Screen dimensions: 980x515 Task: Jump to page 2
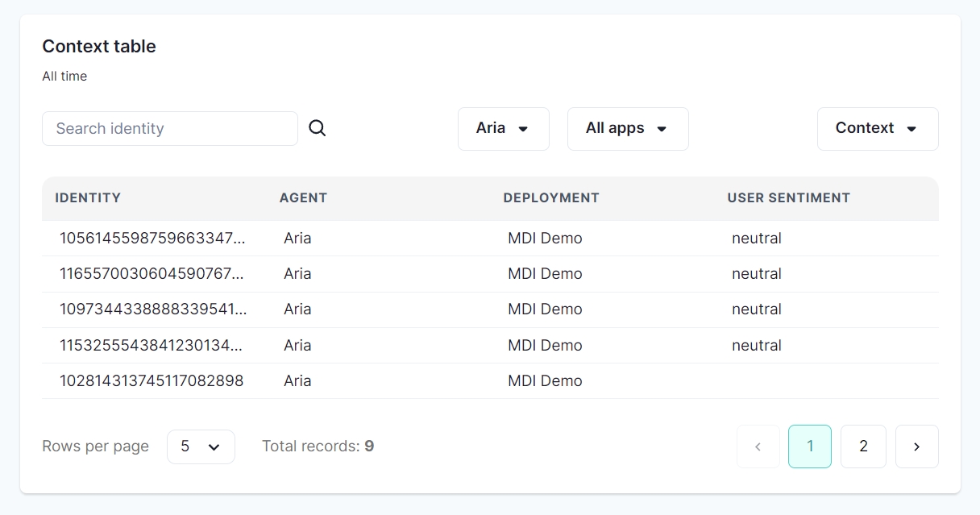(x=863, y=446)
